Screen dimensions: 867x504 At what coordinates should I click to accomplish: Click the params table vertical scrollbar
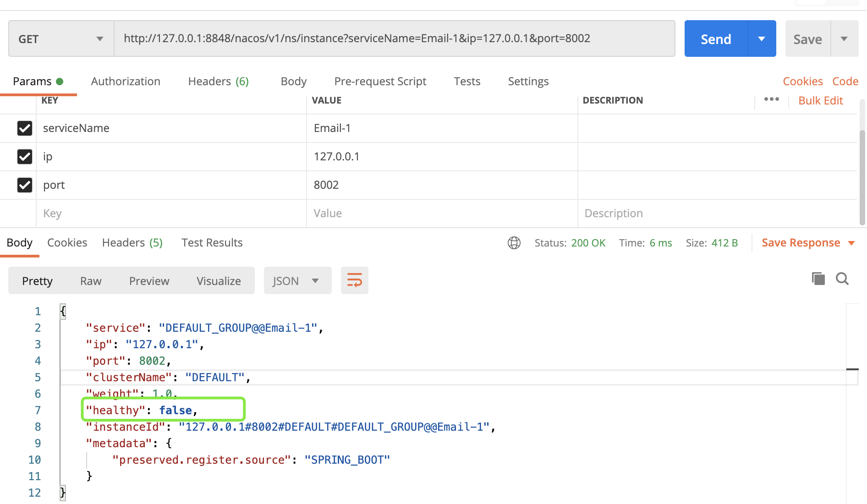862,178
